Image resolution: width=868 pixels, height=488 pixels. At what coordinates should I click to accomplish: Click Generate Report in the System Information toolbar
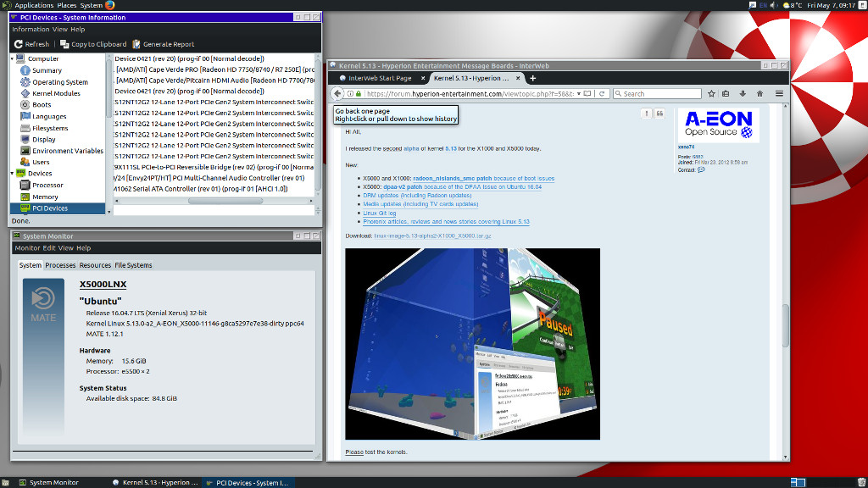coord(164,44)
